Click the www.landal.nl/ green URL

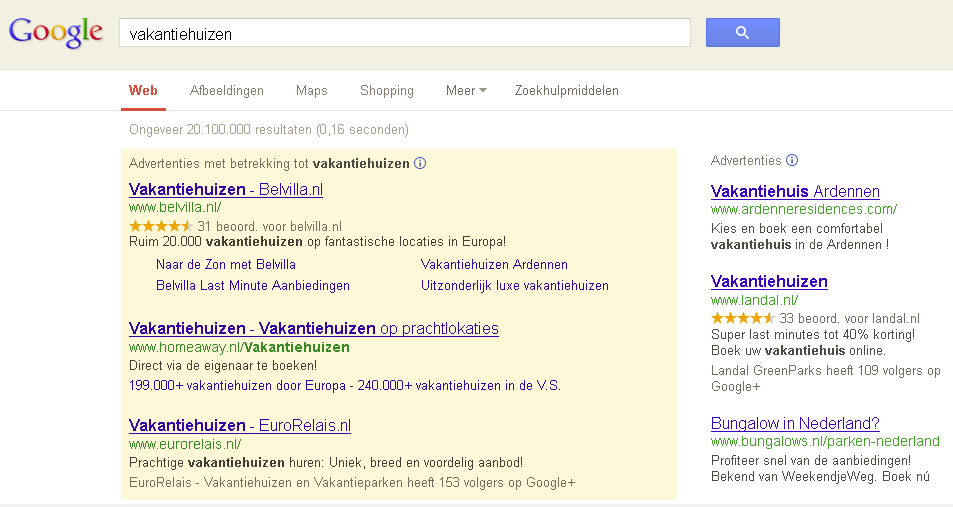754,300
